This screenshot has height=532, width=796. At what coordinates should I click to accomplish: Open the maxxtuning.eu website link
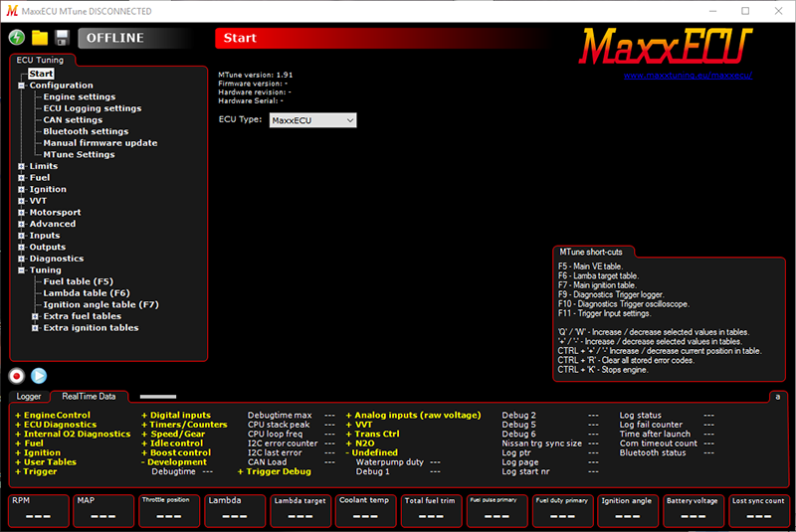(x=688, y=76)
